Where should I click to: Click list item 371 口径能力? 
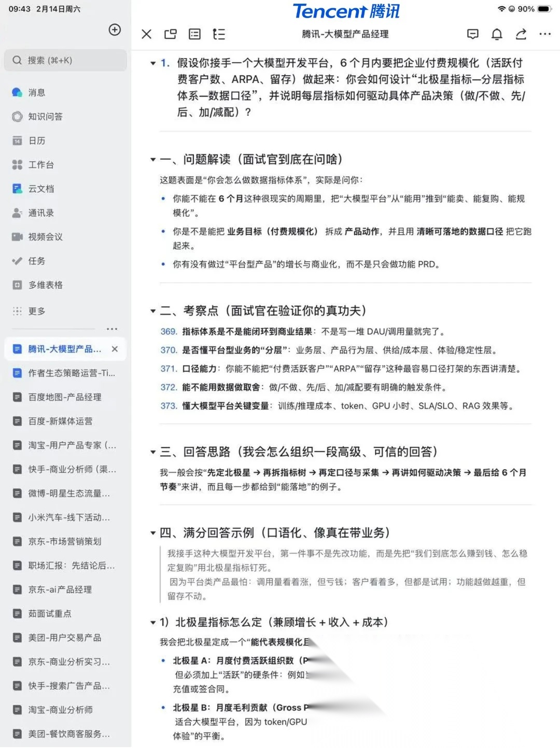[341, 369]
